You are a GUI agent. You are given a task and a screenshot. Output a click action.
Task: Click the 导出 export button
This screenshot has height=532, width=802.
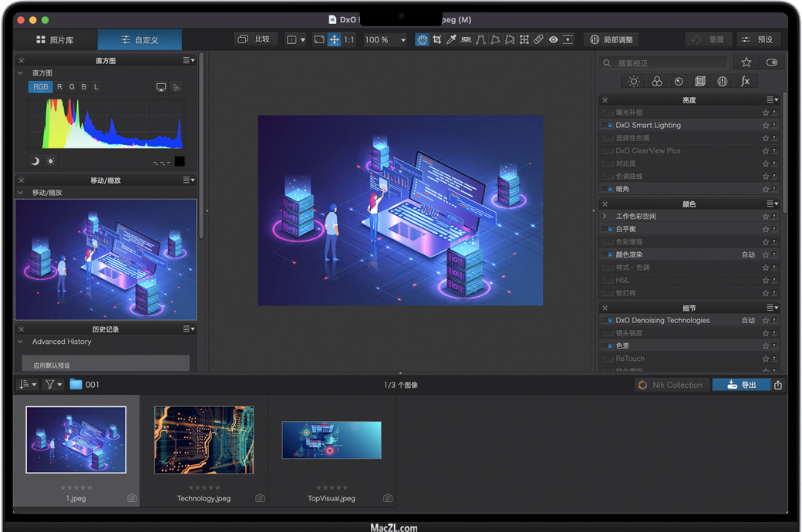click(740, 385)
